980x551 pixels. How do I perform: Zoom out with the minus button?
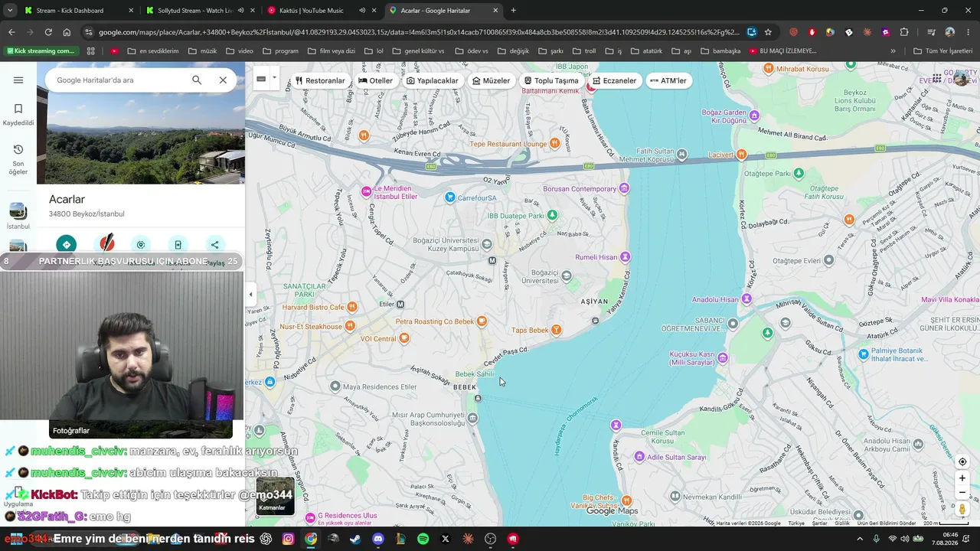(x=962, y=493)
